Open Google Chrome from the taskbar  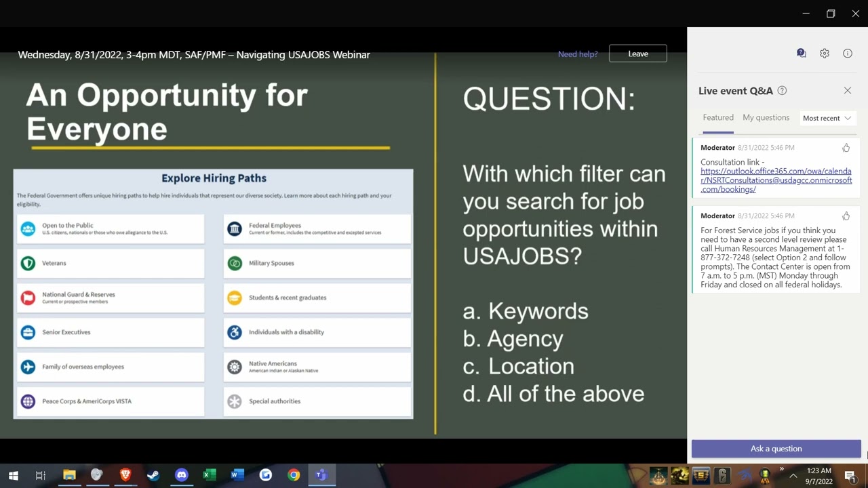click(x=294, y=475)
